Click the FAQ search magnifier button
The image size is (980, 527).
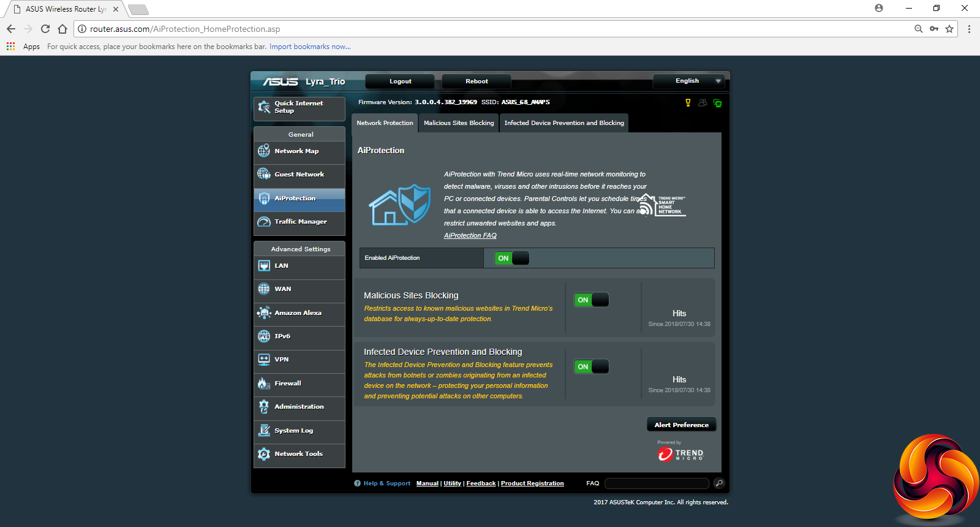[719, 483]
